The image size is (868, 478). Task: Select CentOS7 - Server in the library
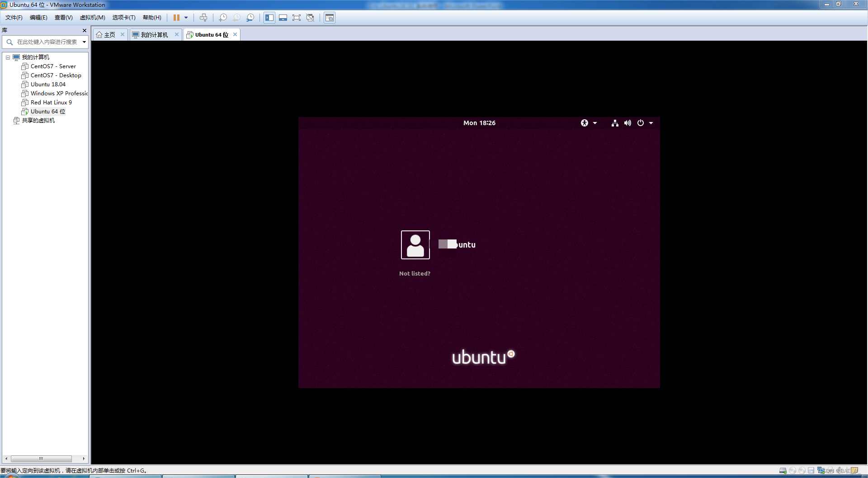click(x=53, y=66)
